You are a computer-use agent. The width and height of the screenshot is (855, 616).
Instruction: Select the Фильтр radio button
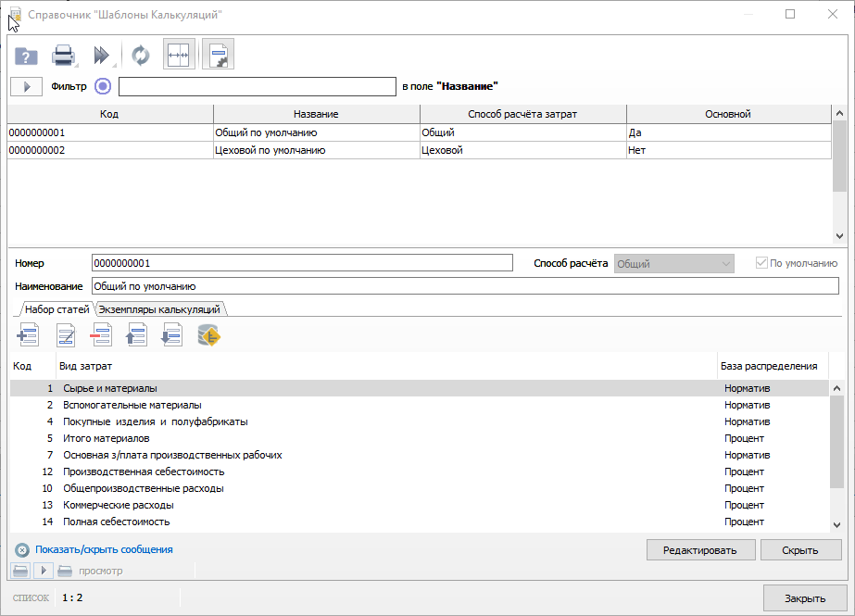102,86
